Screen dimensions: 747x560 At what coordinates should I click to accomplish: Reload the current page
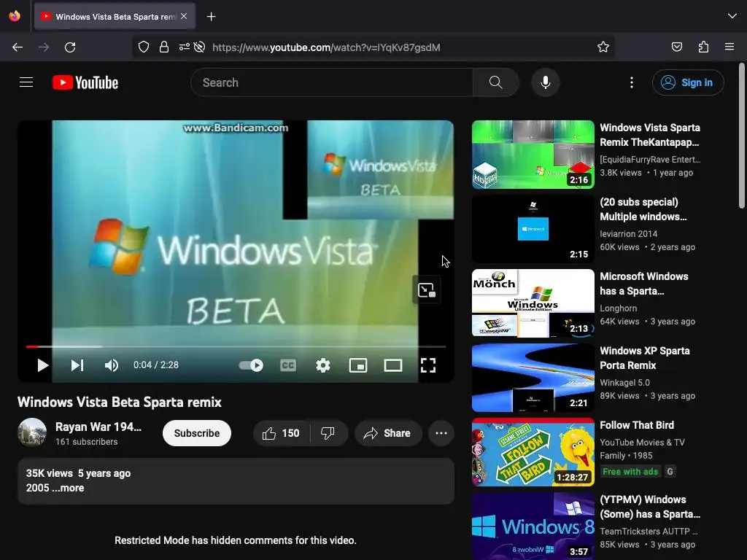(x=70, y=47)
